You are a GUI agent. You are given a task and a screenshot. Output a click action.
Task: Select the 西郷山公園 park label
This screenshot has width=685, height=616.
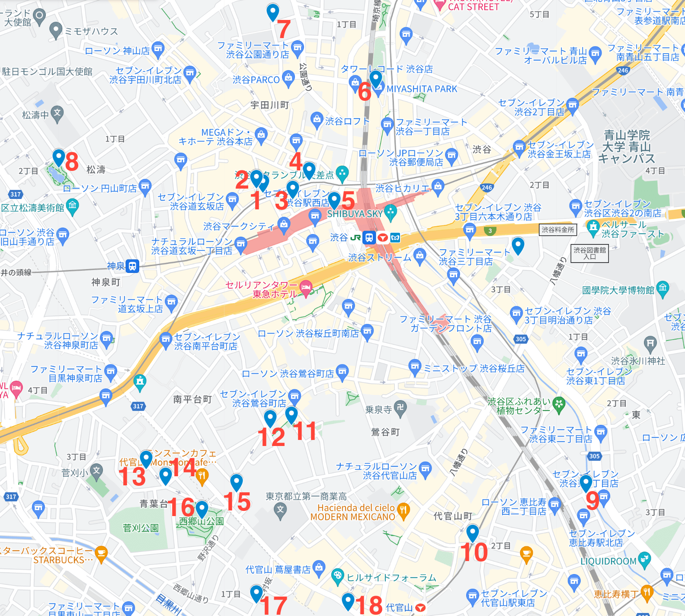[202, 521]
